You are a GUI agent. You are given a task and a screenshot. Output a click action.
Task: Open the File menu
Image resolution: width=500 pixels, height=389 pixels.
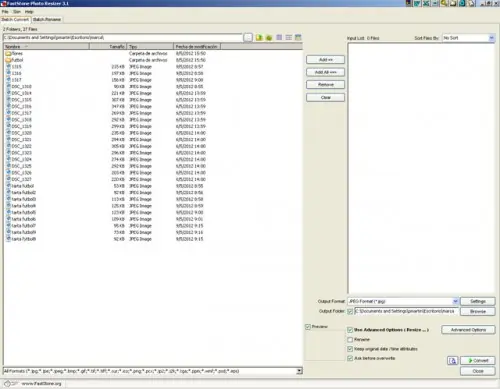pos(5,12)
